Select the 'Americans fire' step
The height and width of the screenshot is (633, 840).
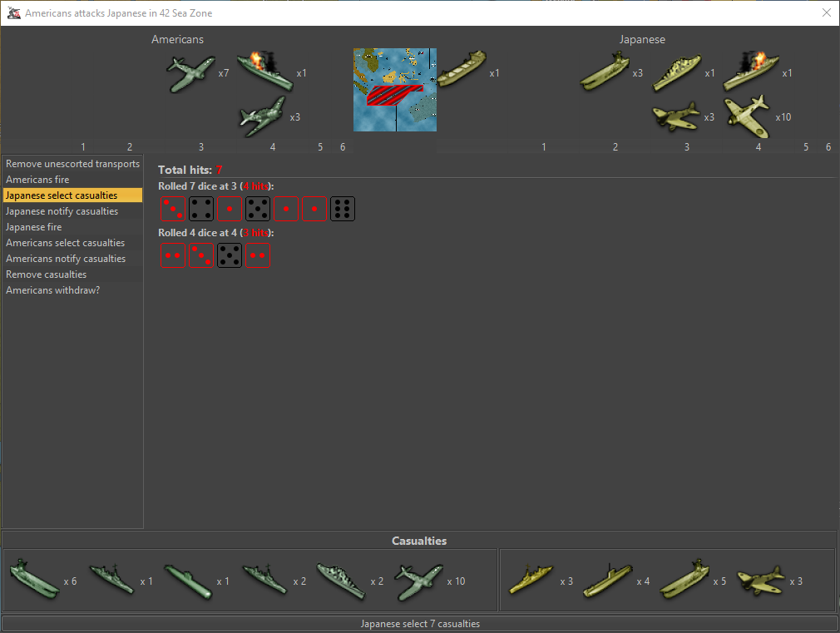click(x=73, y=180)
